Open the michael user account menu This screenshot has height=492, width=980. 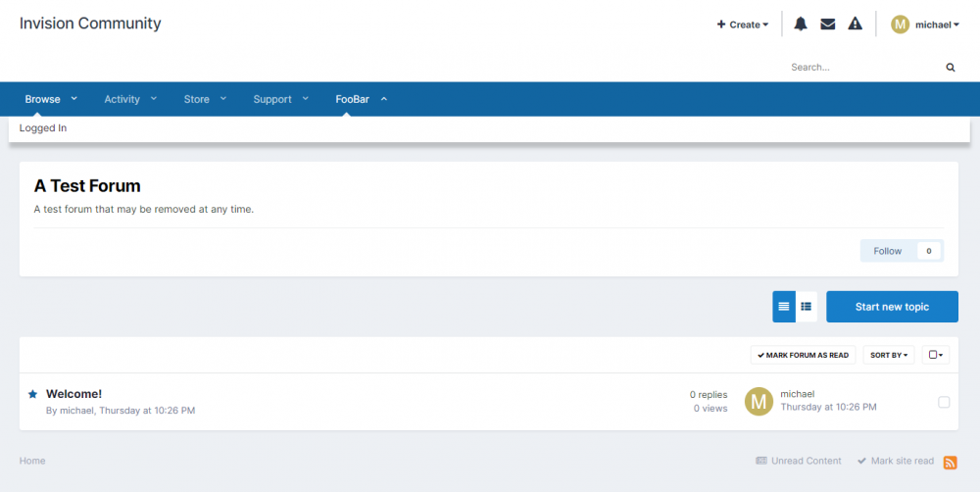925,25
